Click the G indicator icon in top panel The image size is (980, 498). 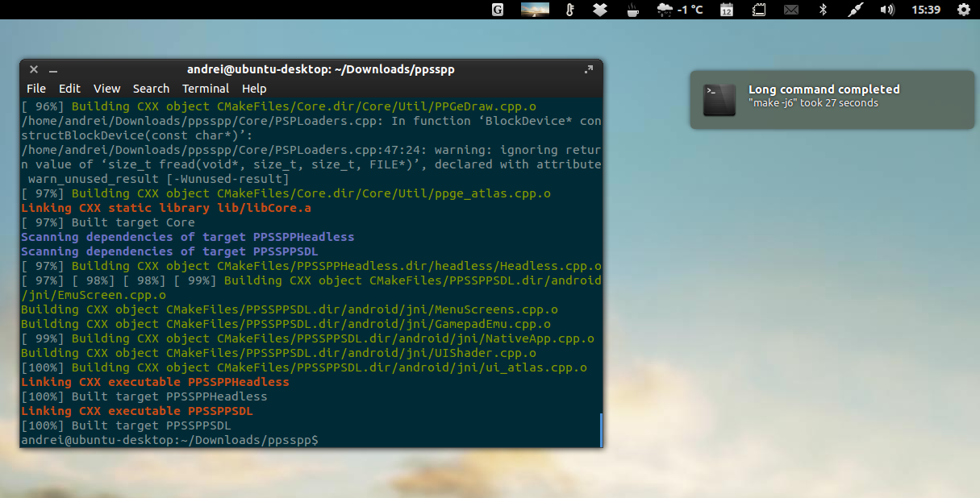point(498,10)
